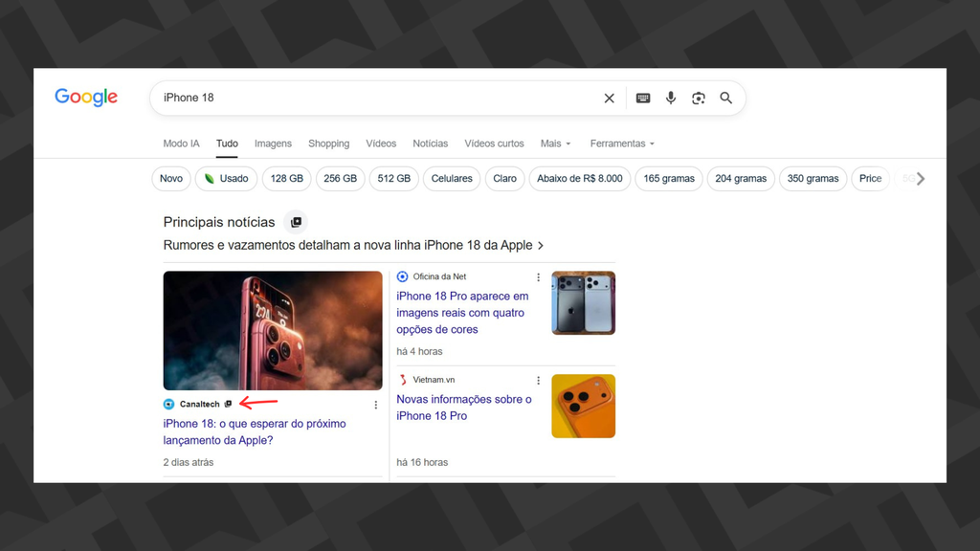Open Google Lens image search icon
Screen dimensions: 980x551
698,99
